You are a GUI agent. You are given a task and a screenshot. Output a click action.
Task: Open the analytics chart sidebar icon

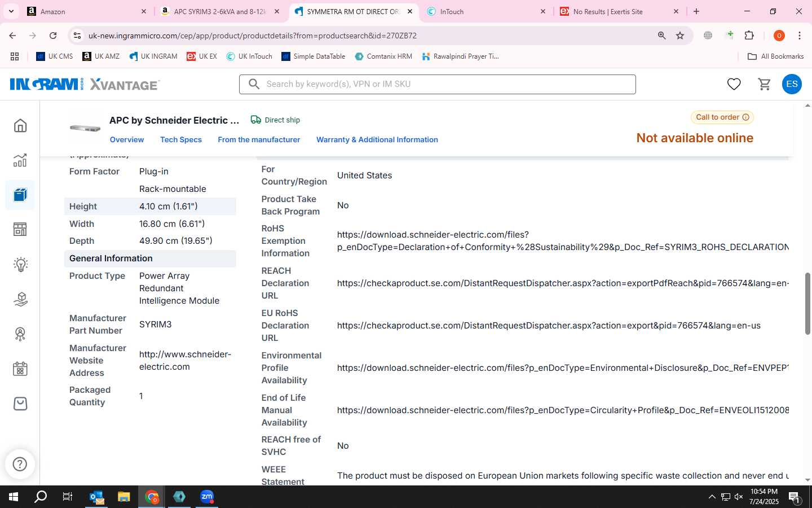click(x=20, y=160)
